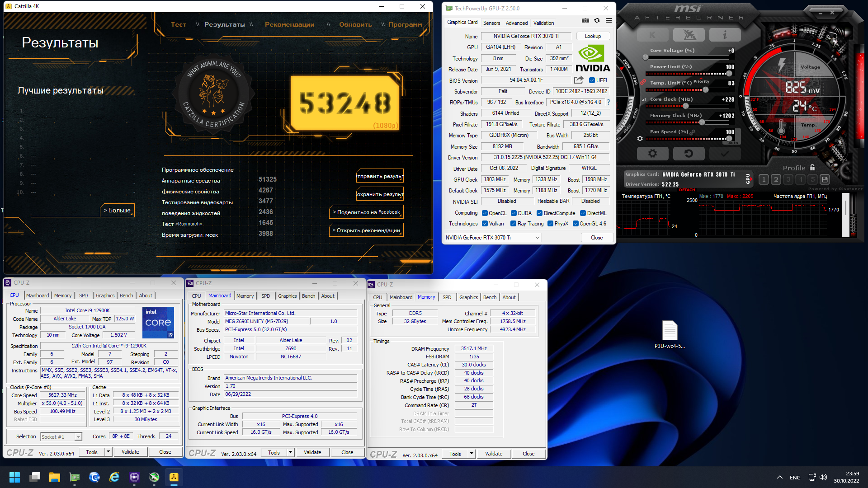The image size is (868, 488).
Task: Select Afterburner profile slot 1
Action: pyautogui.click(x=764, y=179)
